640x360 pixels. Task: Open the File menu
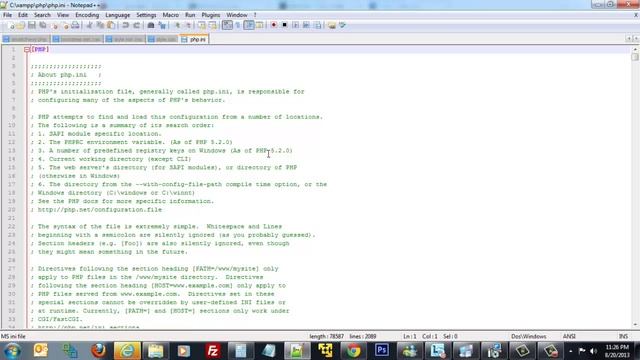[7, 15]
